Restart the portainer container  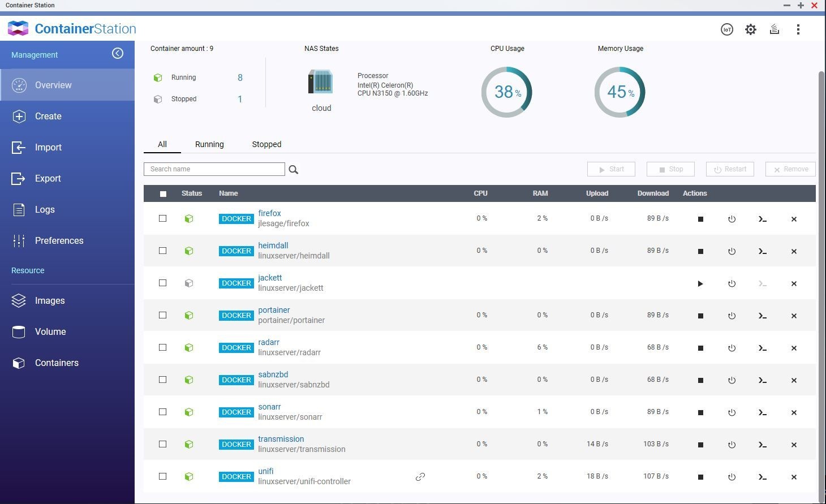732,316
